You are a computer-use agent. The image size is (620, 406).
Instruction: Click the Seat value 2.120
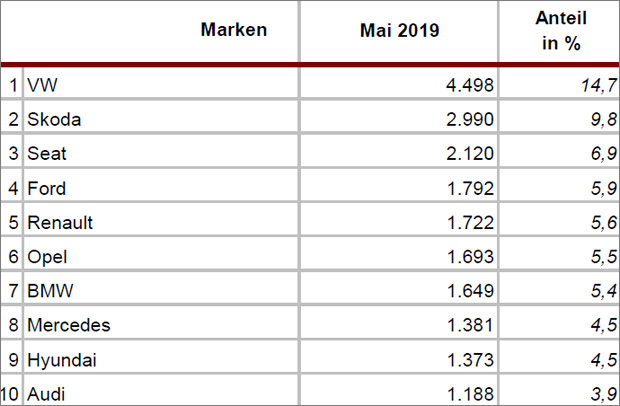[469, 154]
